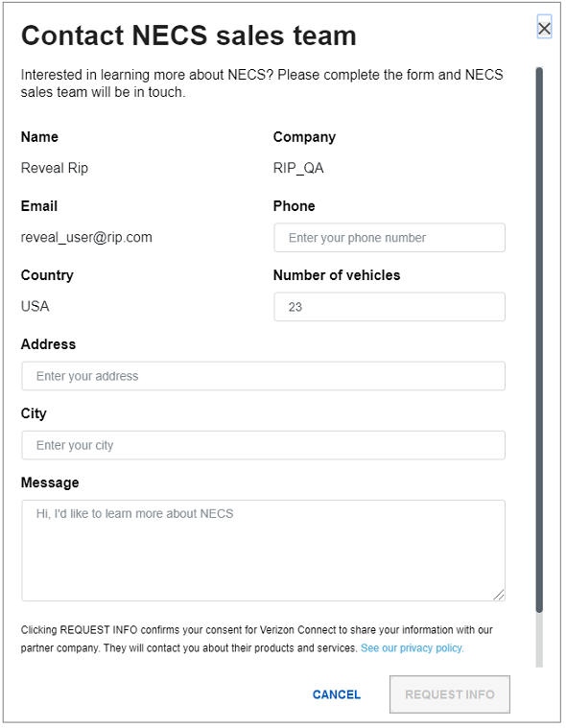
Task: Click the RIP_QA company value
Action: coord(298,168)
